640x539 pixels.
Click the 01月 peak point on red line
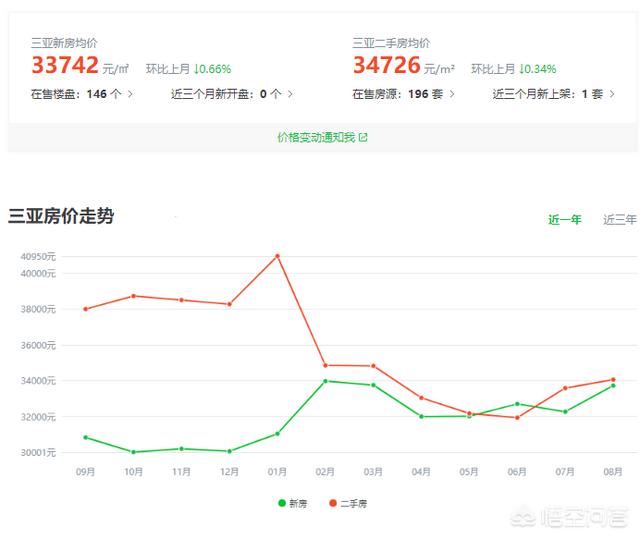tap(278, 256)
